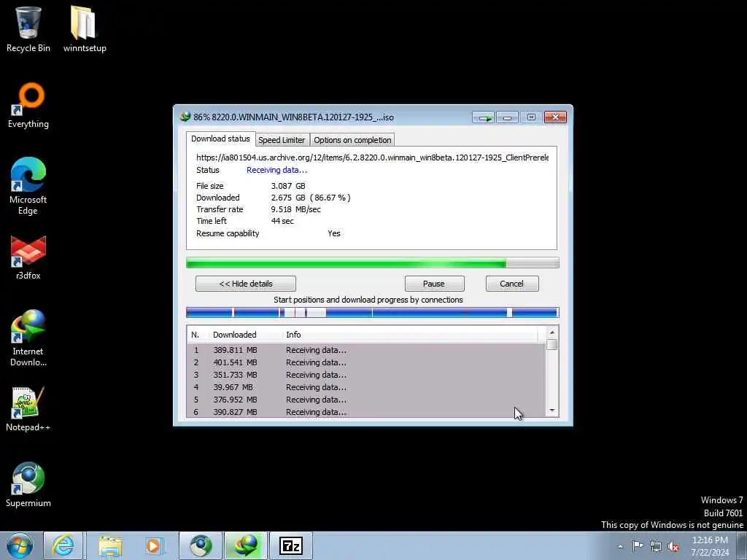Click the N. column header
Viewport: 747px width, 560px height.
[196, 335]
